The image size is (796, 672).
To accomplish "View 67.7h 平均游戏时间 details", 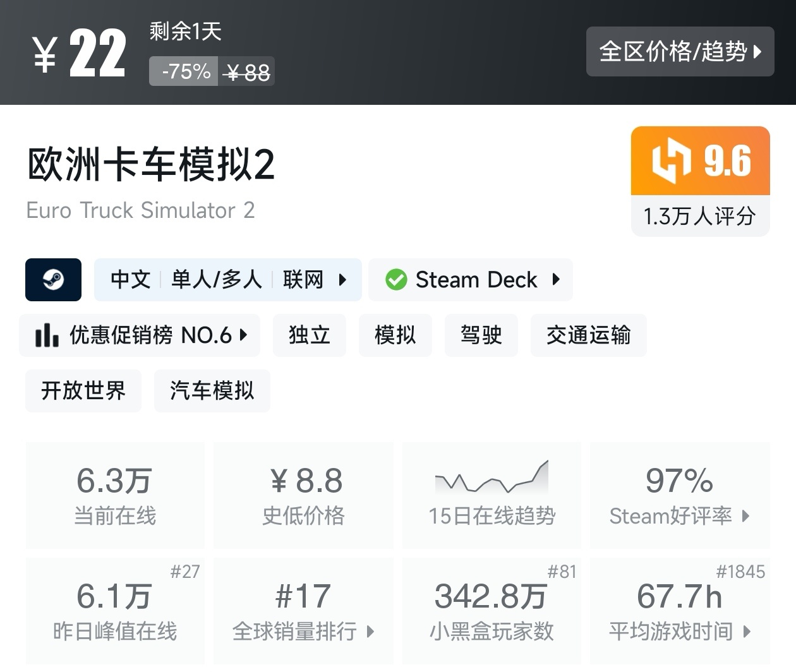I will [x=679, y=611].
